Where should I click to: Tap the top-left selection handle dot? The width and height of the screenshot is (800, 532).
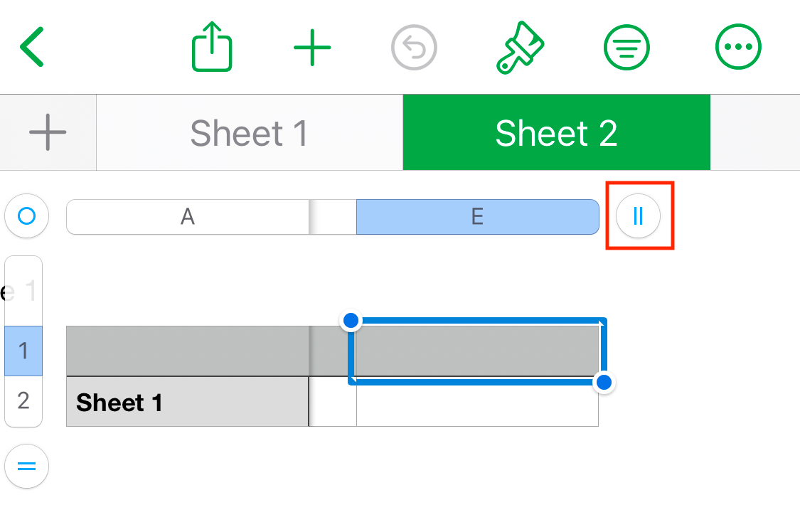(x=351, y=321)
